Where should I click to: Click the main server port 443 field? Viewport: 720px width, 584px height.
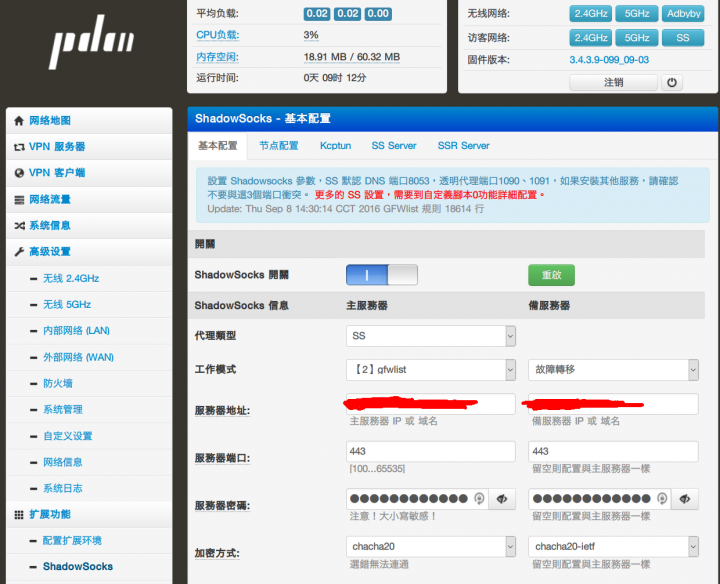point(431,452)
